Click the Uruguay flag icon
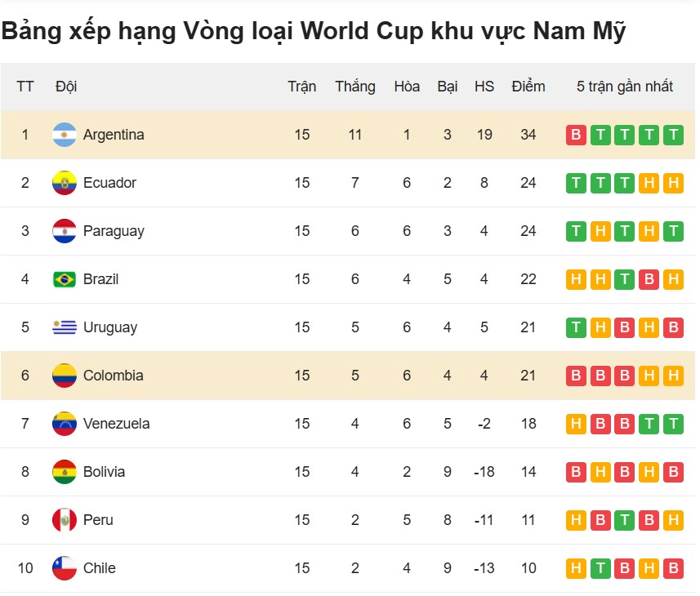Image resolution: width=700 pixels, height=596 pixels. pos(65,327)
